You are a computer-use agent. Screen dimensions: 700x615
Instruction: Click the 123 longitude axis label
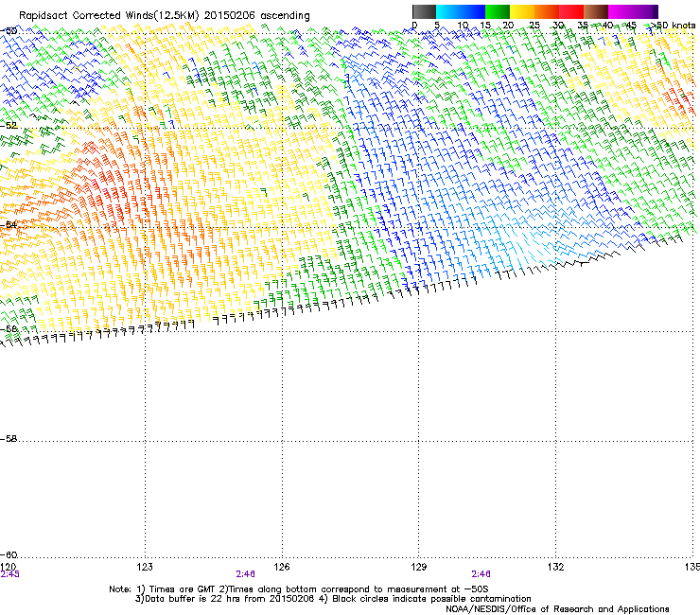click(145, 567)
